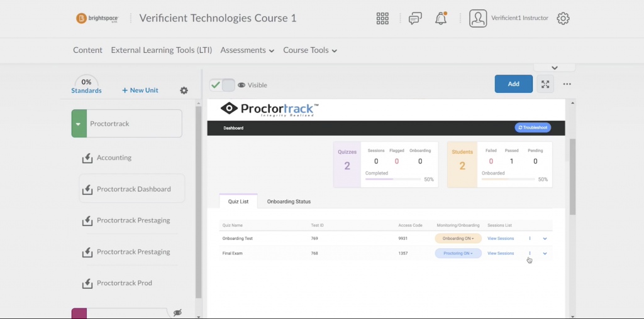The width and height of the screenshot is (644, 319).
Task: Open the admin tools gear in header
Action: tap(563, 18)
